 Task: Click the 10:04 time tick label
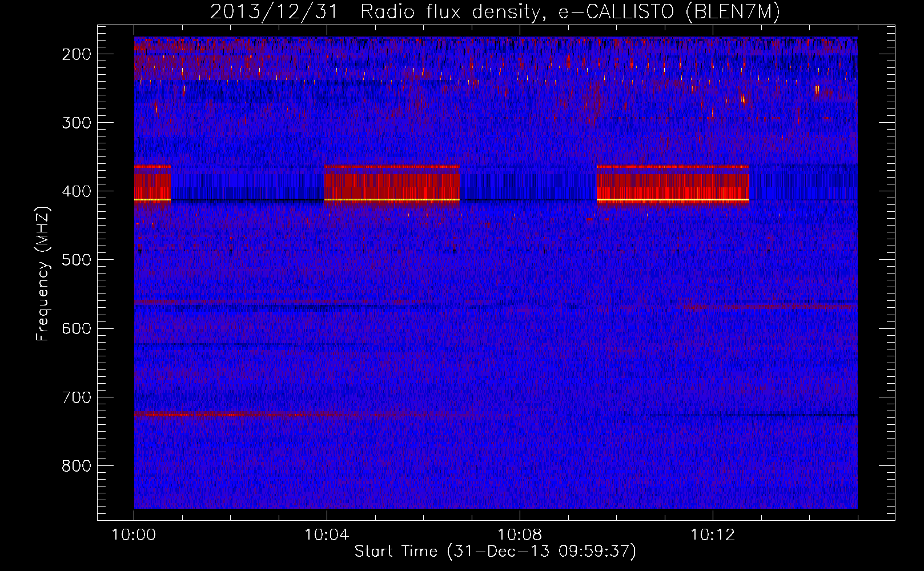327,535
